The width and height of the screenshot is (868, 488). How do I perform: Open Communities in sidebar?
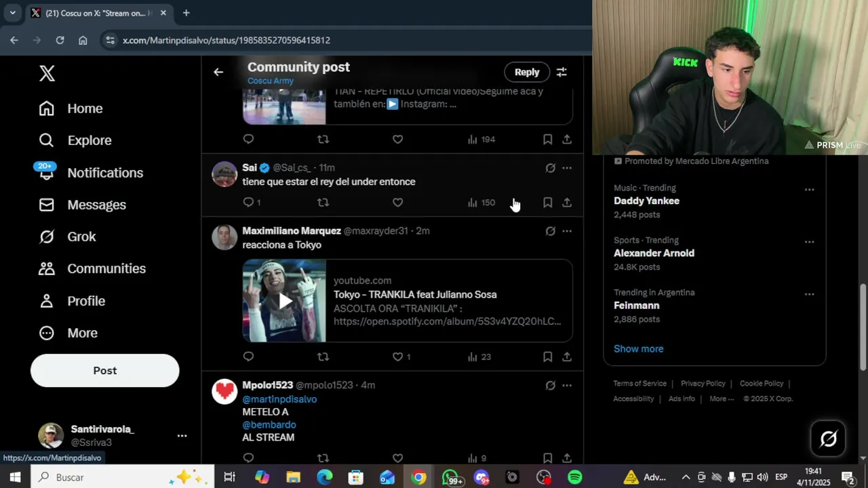[x=92, y=268]
